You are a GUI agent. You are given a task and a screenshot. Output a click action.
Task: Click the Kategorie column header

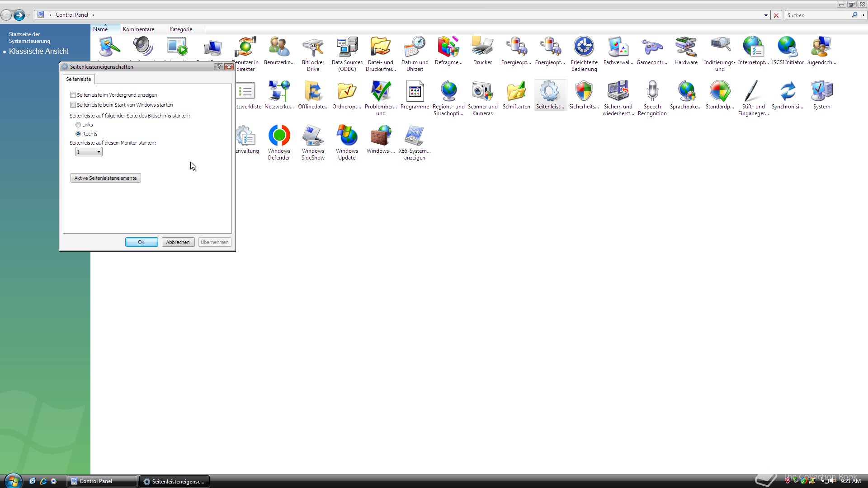pos(181,29)
